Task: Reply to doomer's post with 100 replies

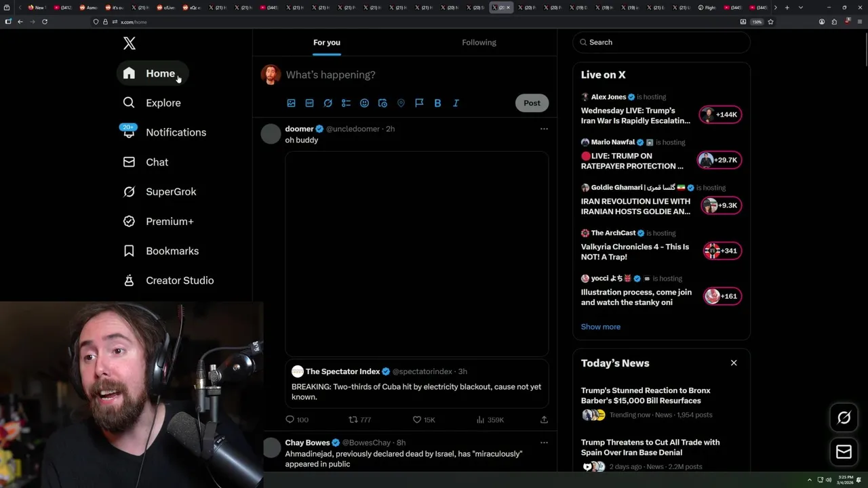Action: 296,420
